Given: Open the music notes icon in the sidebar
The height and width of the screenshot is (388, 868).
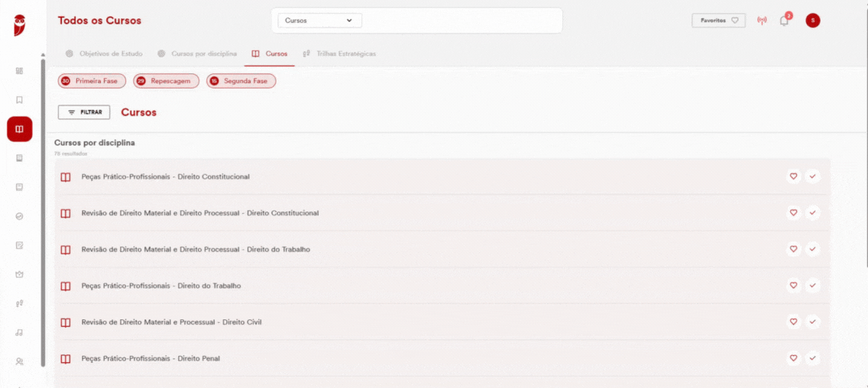Looking at the screenshot, I should coord(19,333).
